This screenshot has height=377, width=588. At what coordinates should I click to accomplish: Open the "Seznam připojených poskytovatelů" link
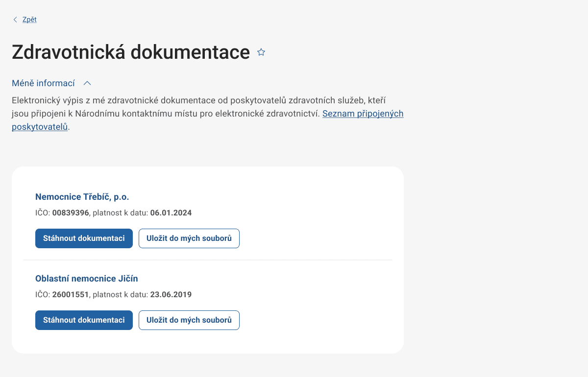click(x=363, y=114)
